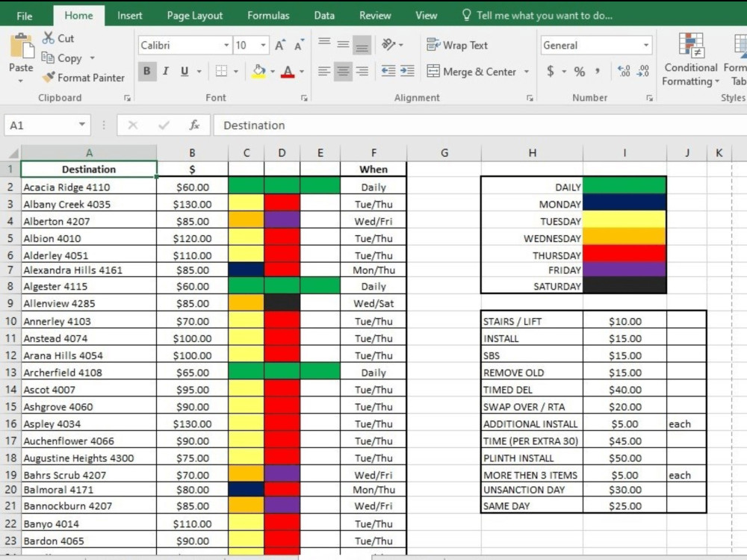Click the Paste clipboard icon
The image size is (747, 560).
22,46
